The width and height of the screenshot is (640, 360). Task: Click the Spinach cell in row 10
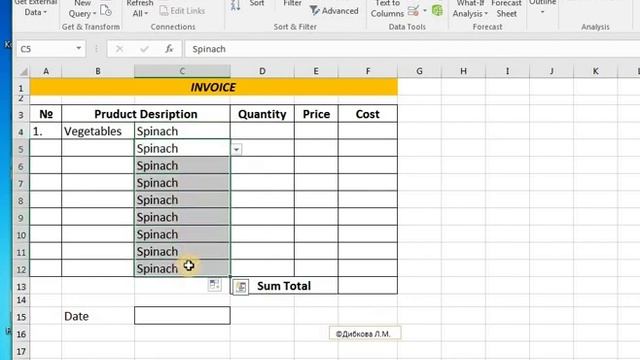[x=182, y=234]
